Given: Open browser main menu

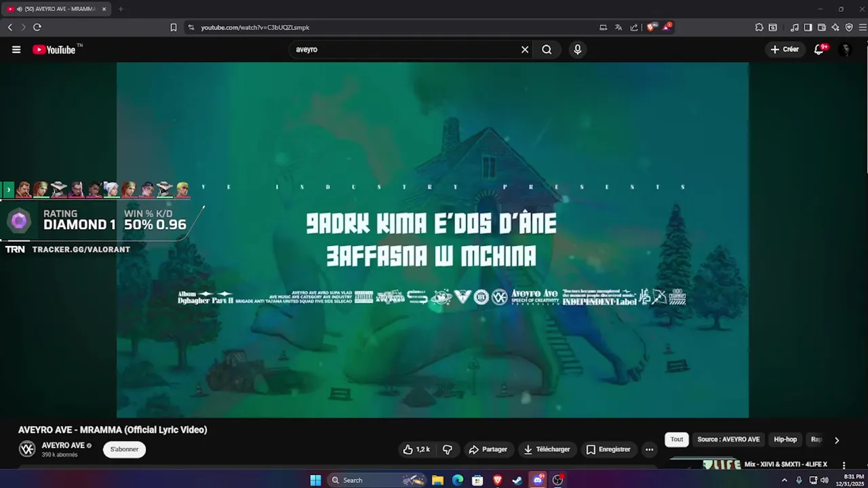Looking at the screenshot, I should click(863, 27).
